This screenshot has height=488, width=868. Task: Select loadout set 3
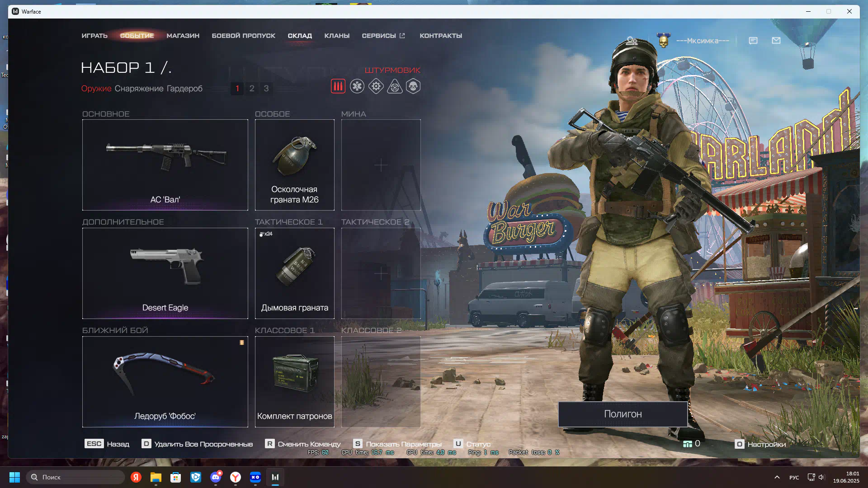(x=266, y=89)
